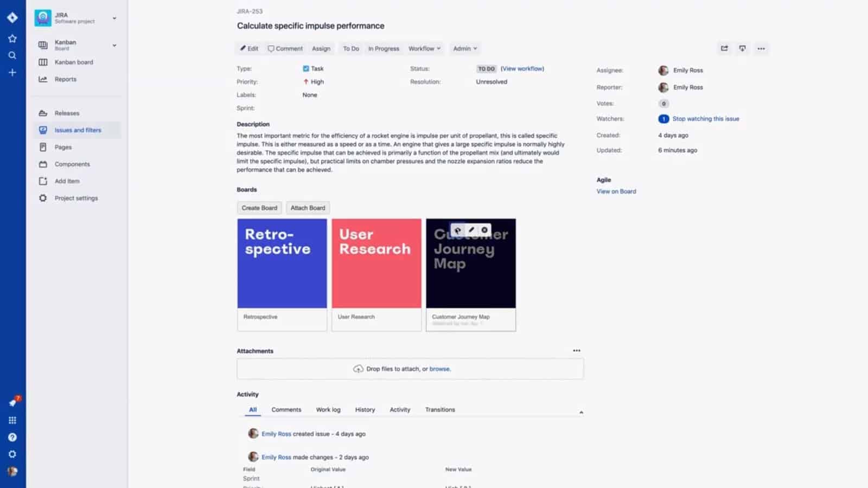This screenshot has height=488, width=868.
Task: Click the starred items icon
Action: 12,38
